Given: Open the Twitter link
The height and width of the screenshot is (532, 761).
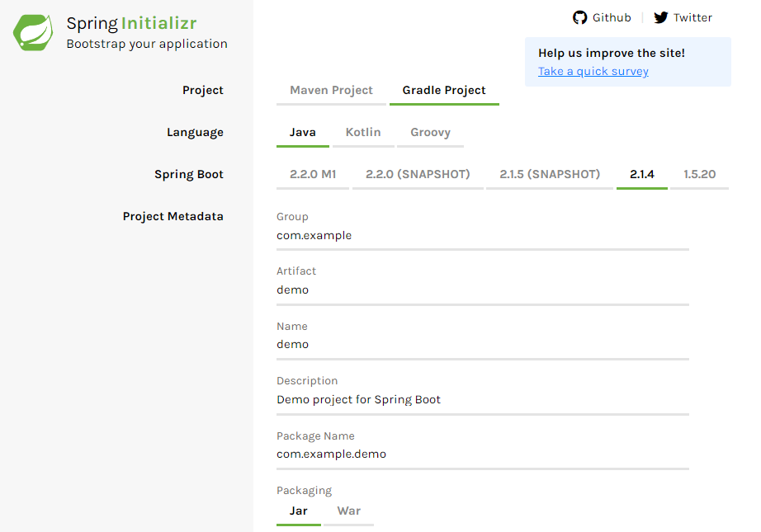Looking at the screenshot, I should click(683, 18).
